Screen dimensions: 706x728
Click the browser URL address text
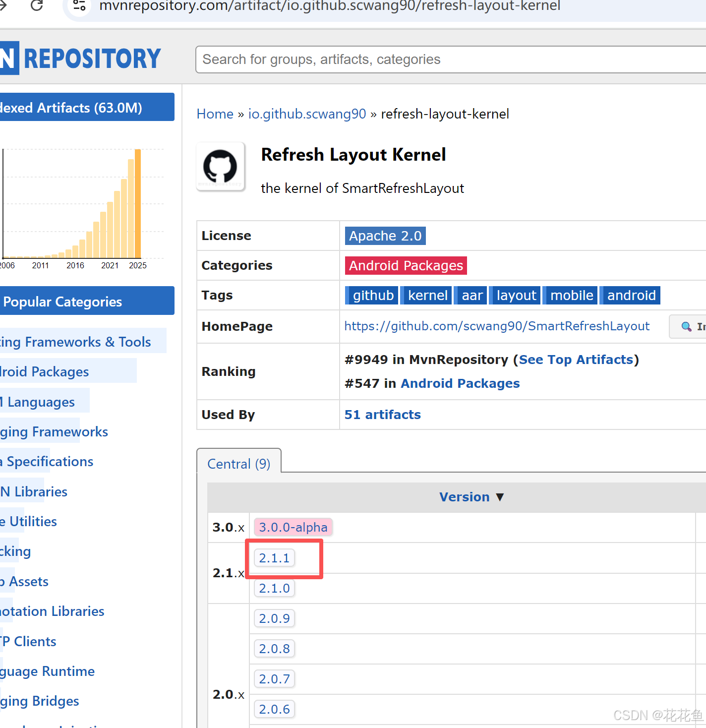click(330, 6)
